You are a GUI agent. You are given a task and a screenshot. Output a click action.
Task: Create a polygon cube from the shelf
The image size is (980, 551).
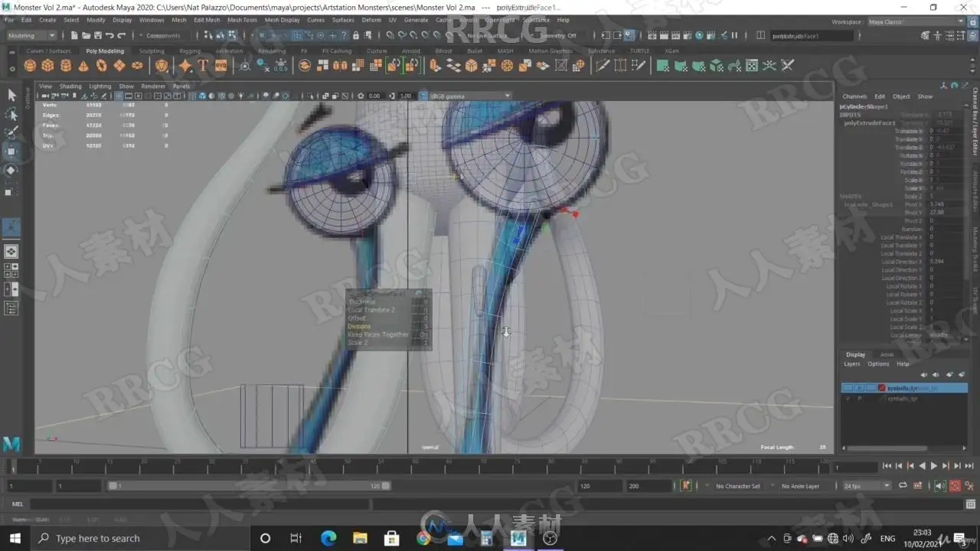tap(47, 66)
